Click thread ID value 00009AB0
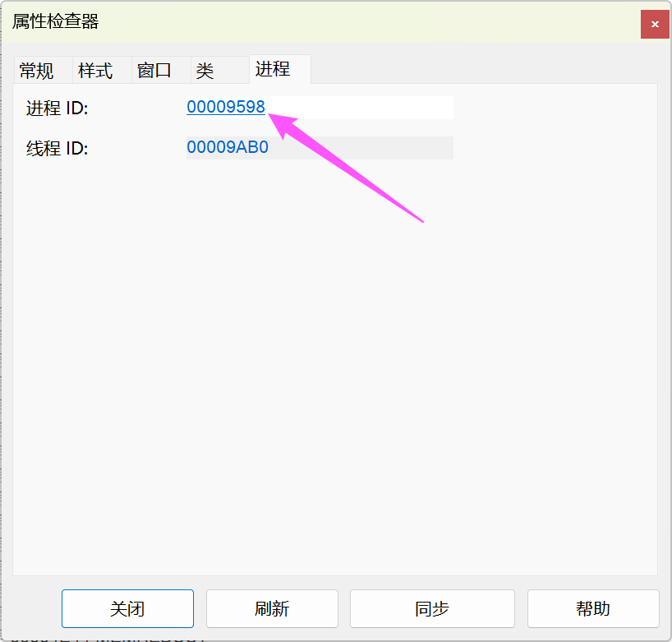Viewport: 672px width, 642px height. 228,148
